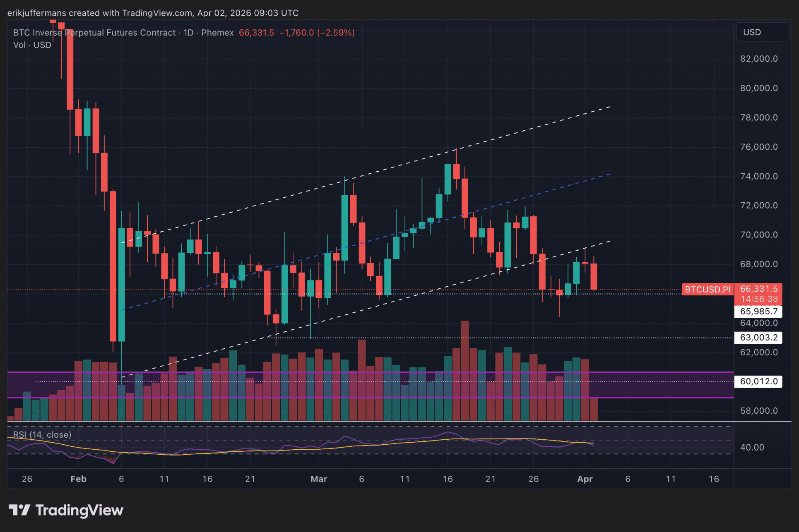
Task: Click the RSI (14, close) indicator legend
Action: point(42,435)
